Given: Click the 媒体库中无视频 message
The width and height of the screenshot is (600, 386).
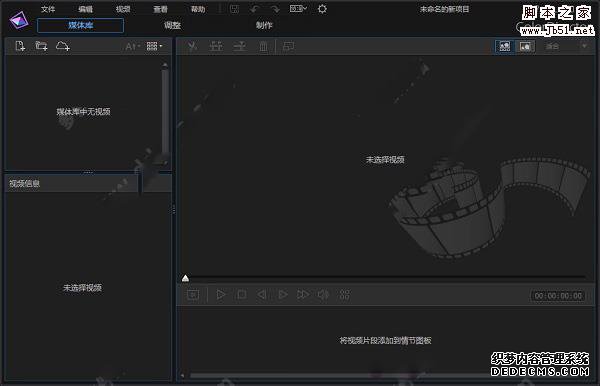Looking at the screenshot, I should (x=83, y=112).
